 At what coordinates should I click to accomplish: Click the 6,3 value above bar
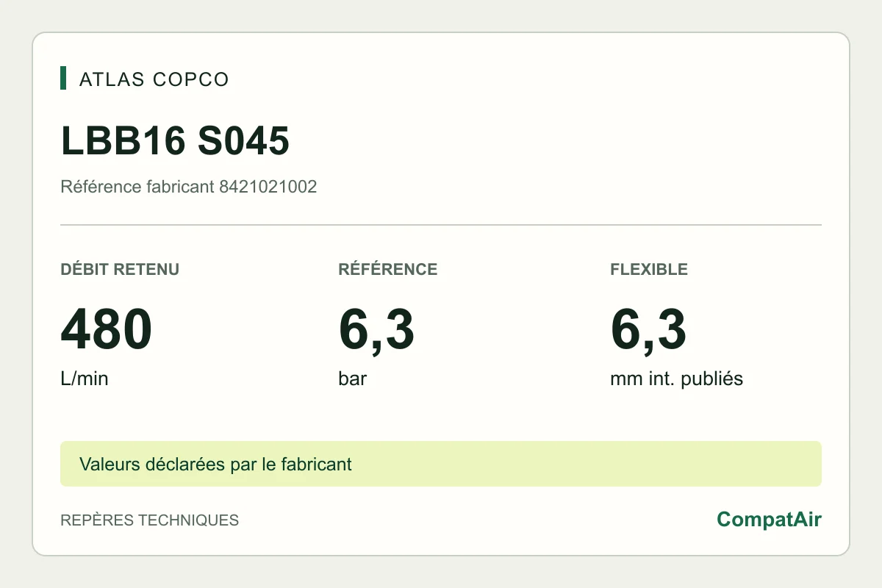point(376,330)
